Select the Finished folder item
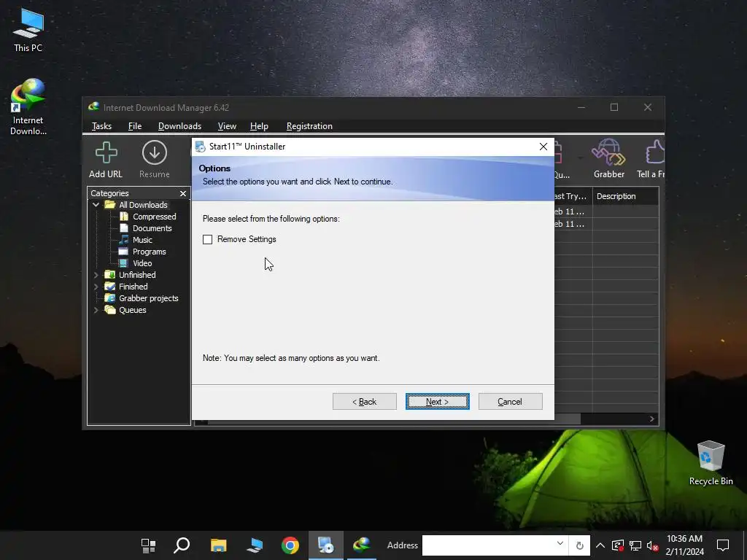This screenshot has height=560, width=747. coord(133,287)
